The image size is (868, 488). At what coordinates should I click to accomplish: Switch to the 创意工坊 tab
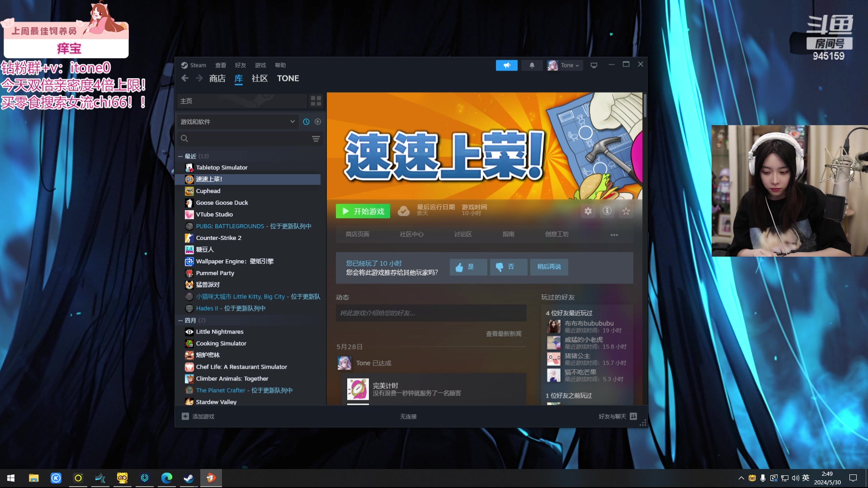coord(557,234)
